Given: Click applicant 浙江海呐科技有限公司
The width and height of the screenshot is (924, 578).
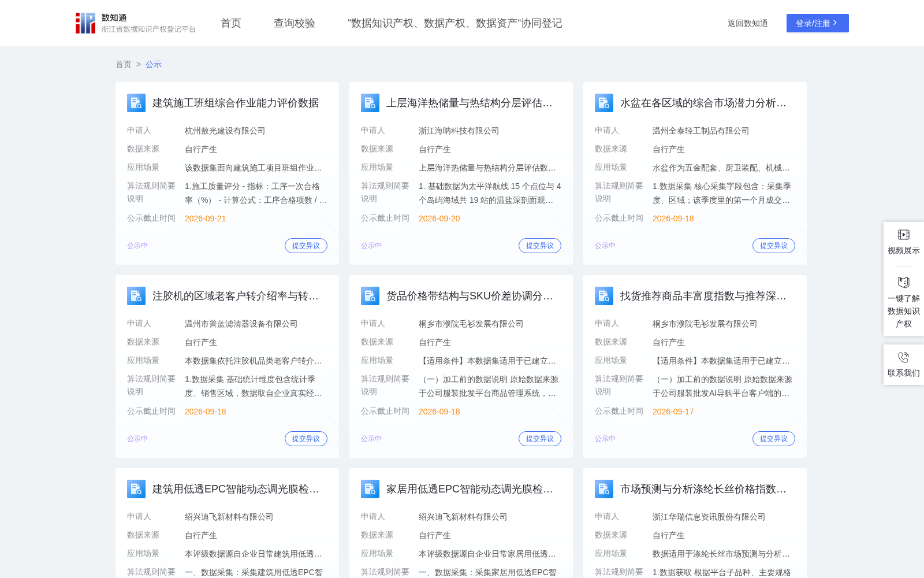Looking at the screenshot, I should tap(459, 131).
